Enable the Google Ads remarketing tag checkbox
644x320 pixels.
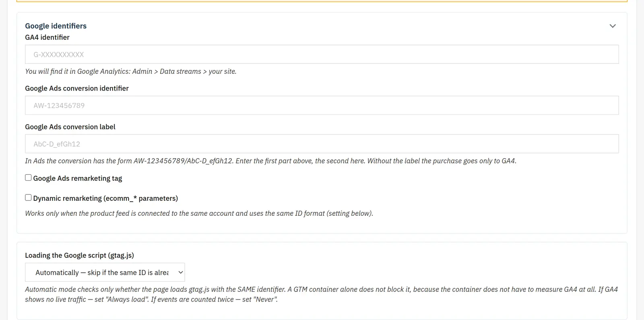point(28,178)
